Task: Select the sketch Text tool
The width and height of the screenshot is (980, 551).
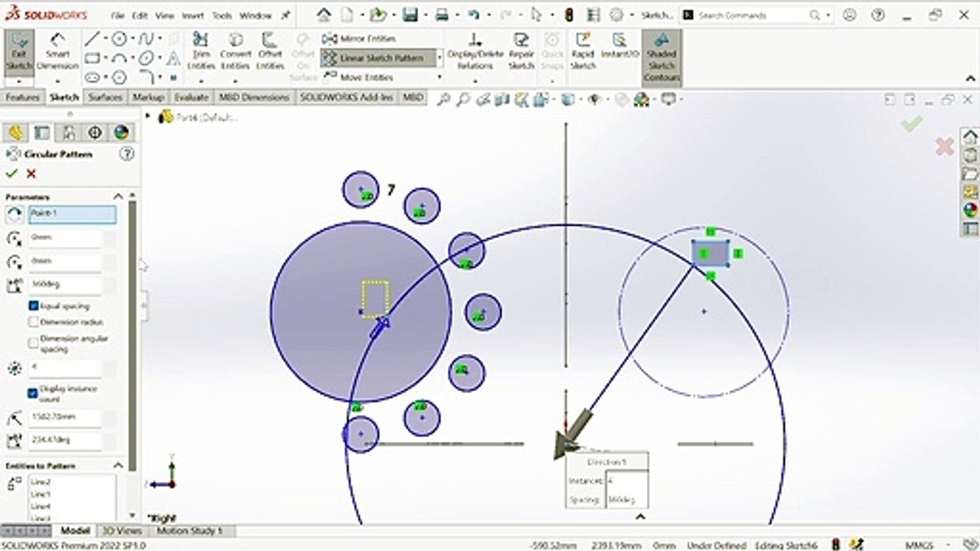Action: tap(174, 58)
